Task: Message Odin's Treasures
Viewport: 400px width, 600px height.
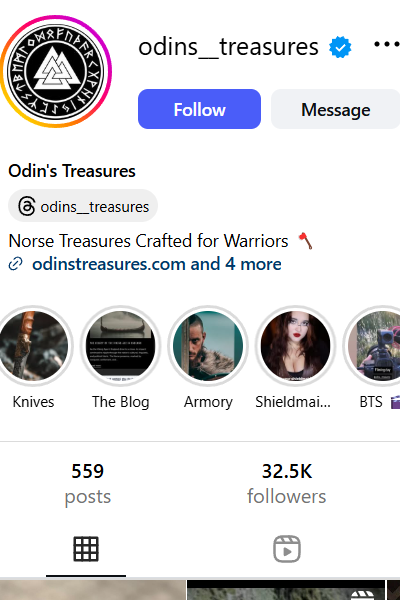Action: coord(335,109)
